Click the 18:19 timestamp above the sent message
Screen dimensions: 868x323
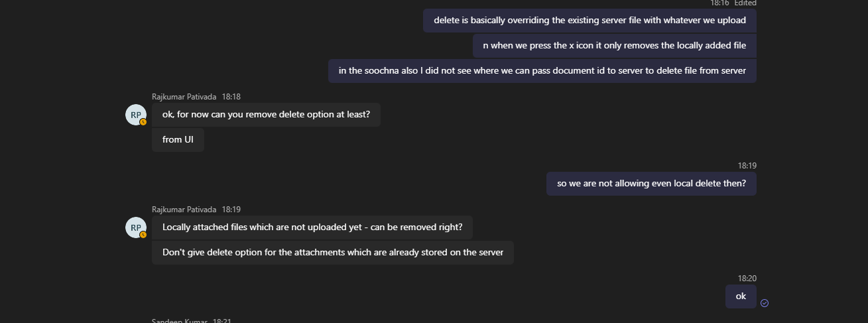pyautogui.click(x=747, y=166)
